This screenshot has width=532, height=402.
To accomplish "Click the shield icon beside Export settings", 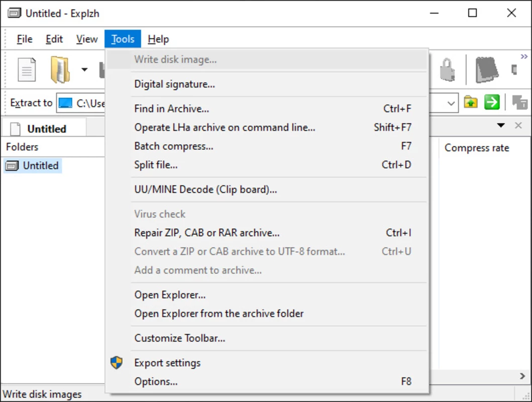I will pos(117,363).
